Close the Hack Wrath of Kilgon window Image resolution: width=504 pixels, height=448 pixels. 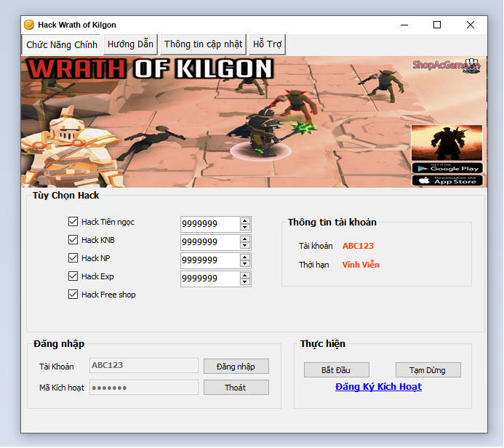pos(471,25)
